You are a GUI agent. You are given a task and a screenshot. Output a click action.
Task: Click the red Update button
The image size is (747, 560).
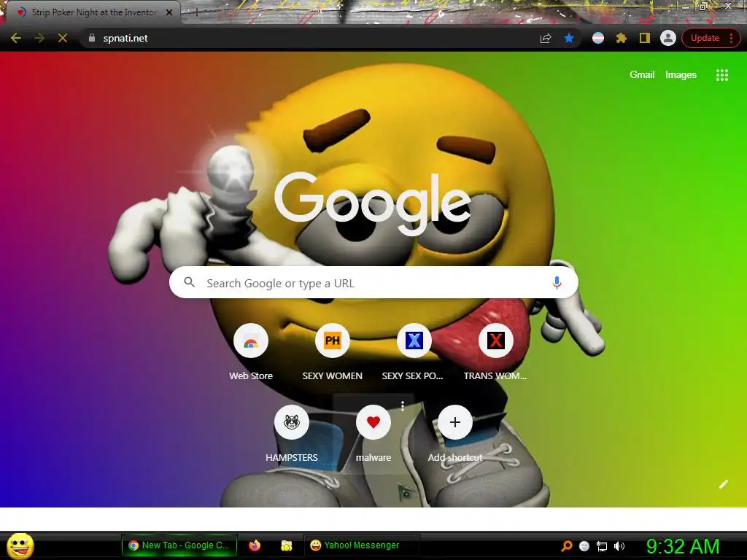[705, 38]
